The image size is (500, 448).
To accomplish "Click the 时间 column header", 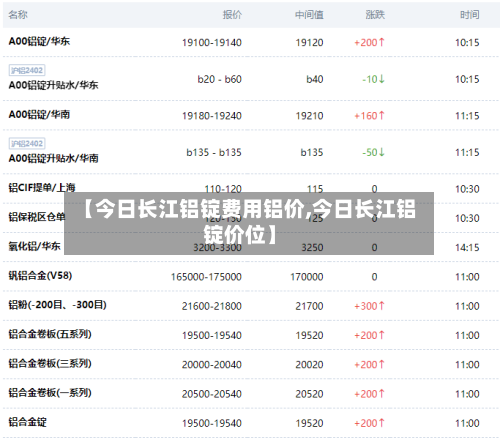I will [x=470, y=15].
